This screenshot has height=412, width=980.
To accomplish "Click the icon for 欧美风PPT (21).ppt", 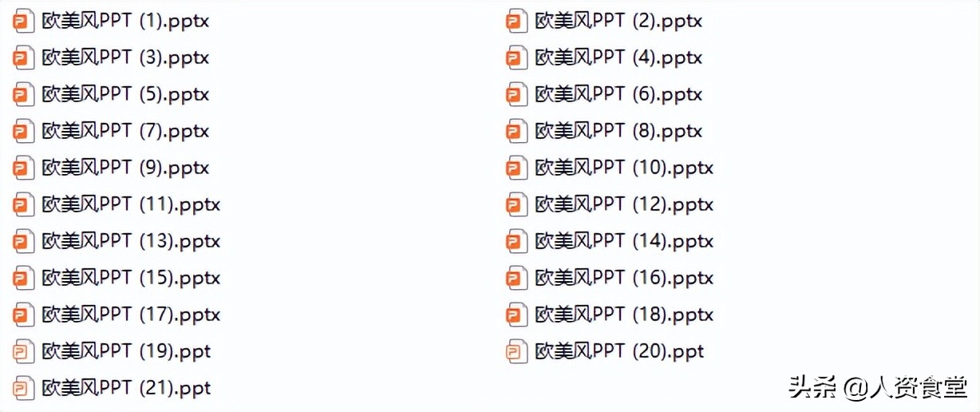I will [24, 389].
